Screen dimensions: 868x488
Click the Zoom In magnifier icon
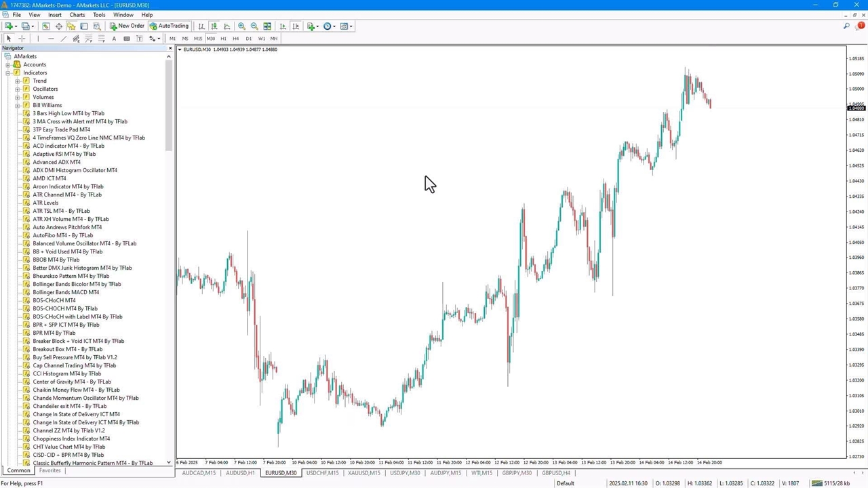point(241,26)
